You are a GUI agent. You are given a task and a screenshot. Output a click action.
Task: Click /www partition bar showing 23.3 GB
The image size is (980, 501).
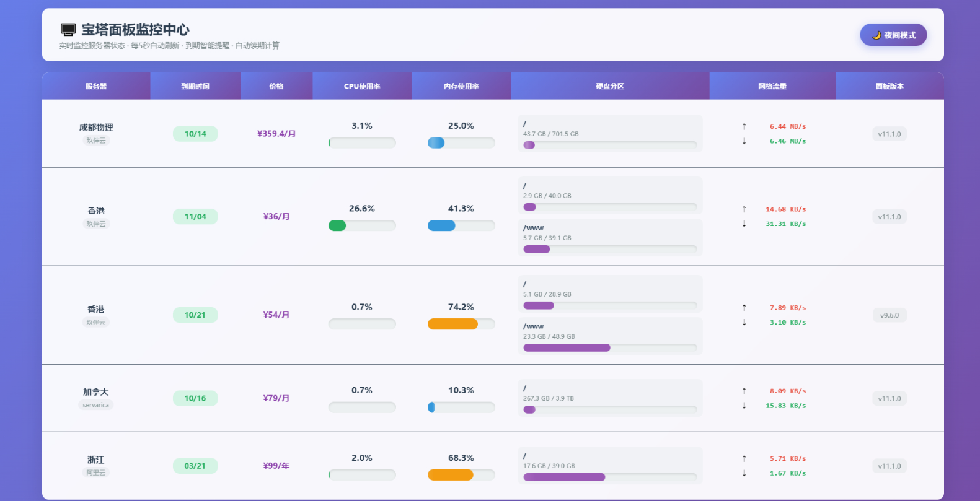[610, 347]
